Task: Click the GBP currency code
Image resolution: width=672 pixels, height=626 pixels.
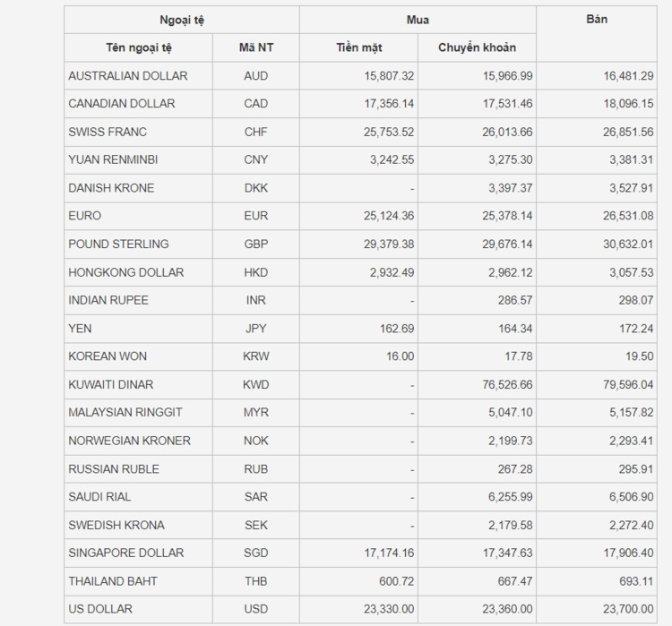Action: 256,244
